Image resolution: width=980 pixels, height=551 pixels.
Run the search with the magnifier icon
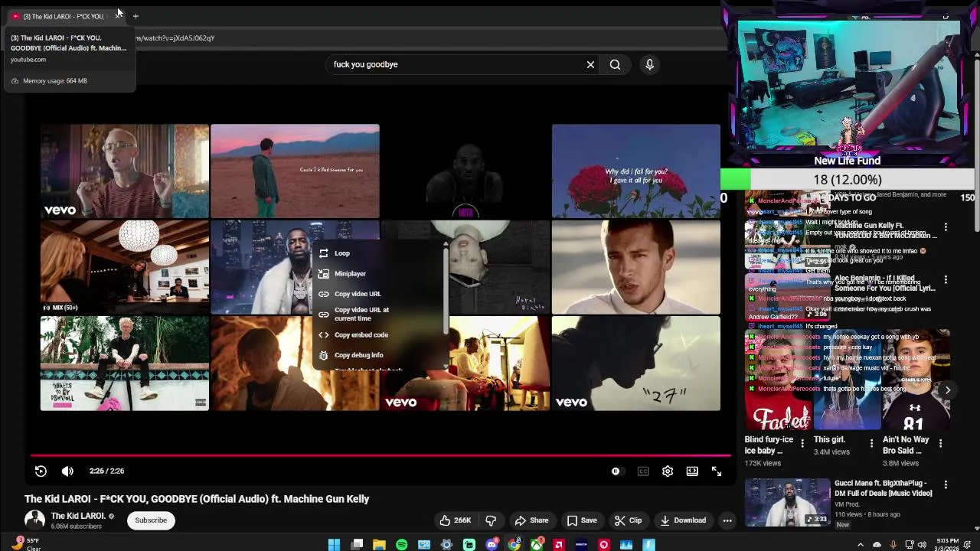pyautogui.click(x=615, y=64)
